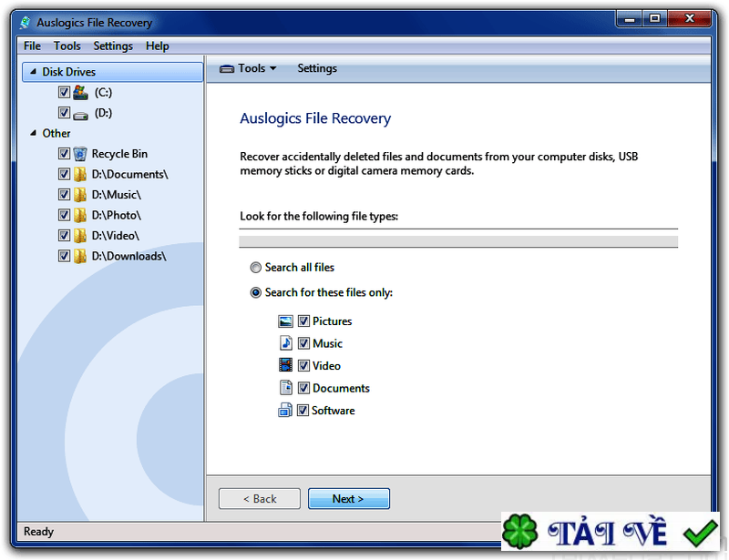Click the drive icon beside Tools toolbar button
Image resolution: width=729 pixels, height=560 pixels.
(x=227, y=69)
